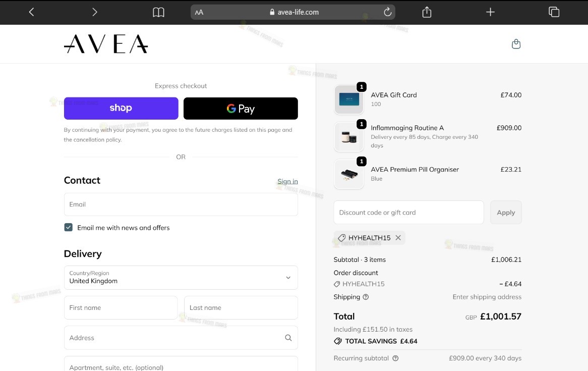Click 'Enter shipping address' text
Screen dimensions: 588x371
(x=487, y=297)
